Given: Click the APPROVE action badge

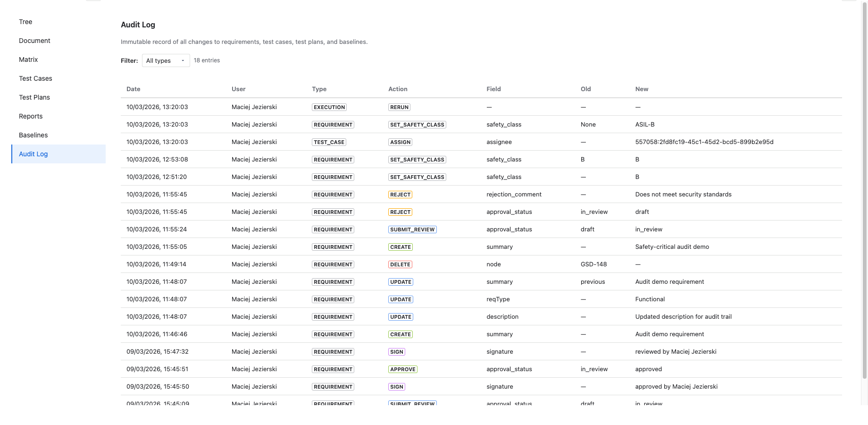Looking at the screenshot, I should pyautogui.click(x=402, y=369).
